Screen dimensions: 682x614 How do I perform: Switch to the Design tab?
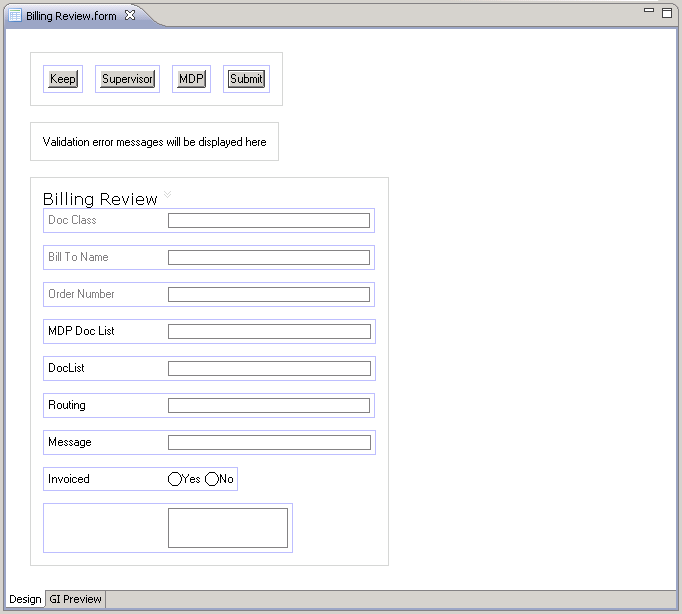point(25,599)
